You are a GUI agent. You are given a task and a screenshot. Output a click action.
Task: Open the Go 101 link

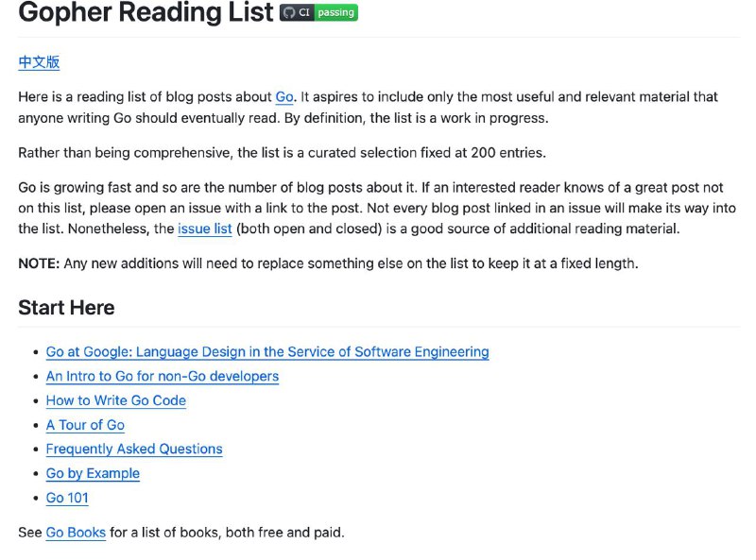pyautogui.click(x=67, y=498)
